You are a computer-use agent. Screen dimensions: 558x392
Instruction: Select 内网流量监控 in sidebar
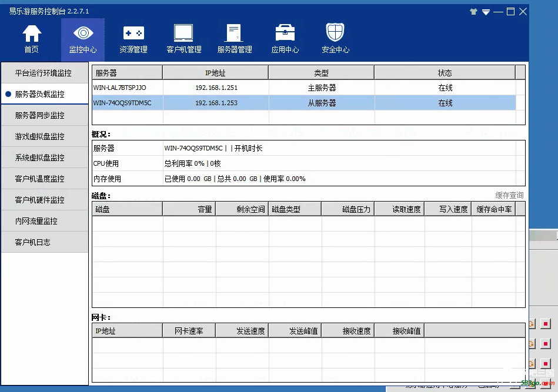[x=45, y=221]
